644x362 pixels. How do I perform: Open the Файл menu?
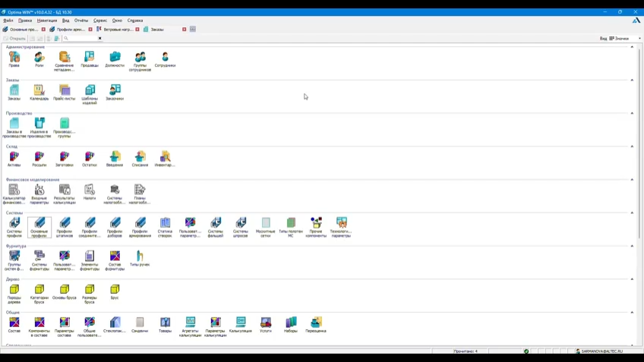click(x=8, y=20)
